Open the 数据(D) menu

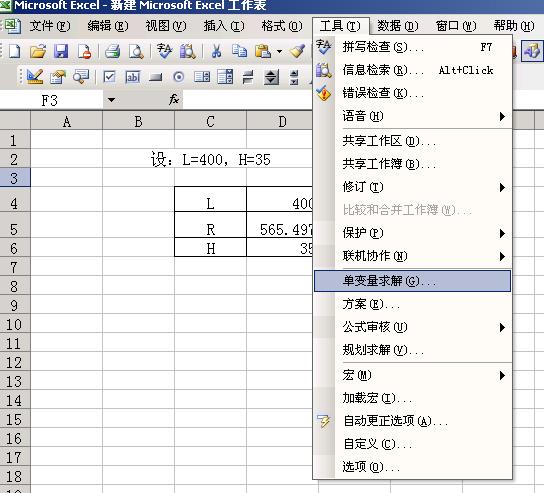398,26
